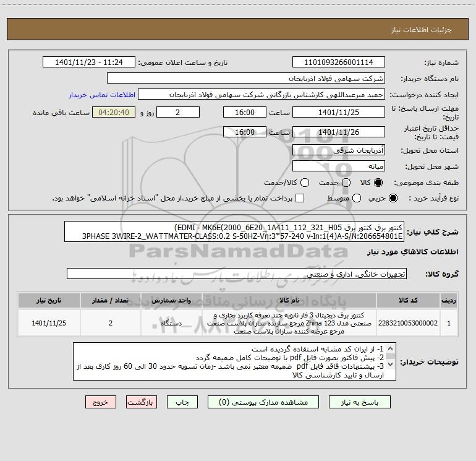Click item code 2283210053000002 cell
The height and width of the screenshot is (461, 476).
408,323
